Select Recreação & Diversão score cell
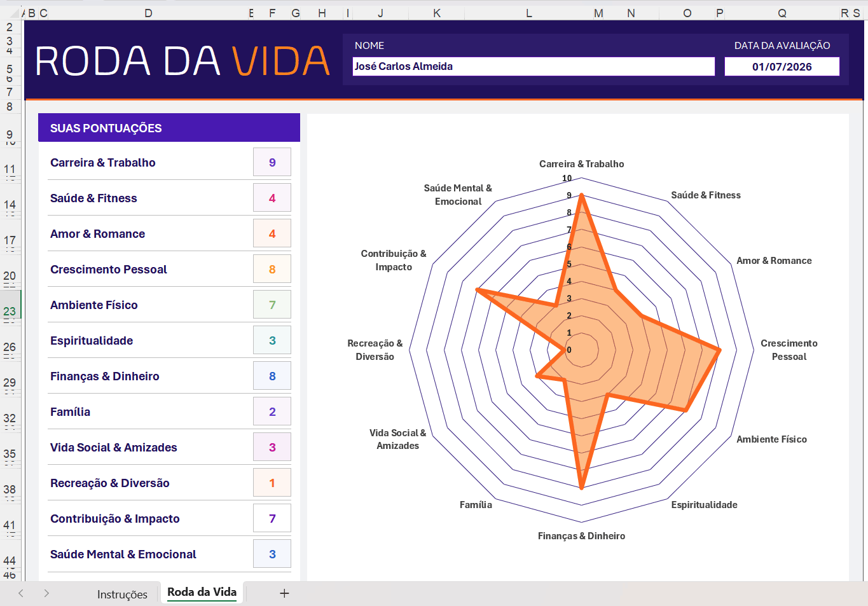This screenshot has height=606, width=868. (272, 483)
